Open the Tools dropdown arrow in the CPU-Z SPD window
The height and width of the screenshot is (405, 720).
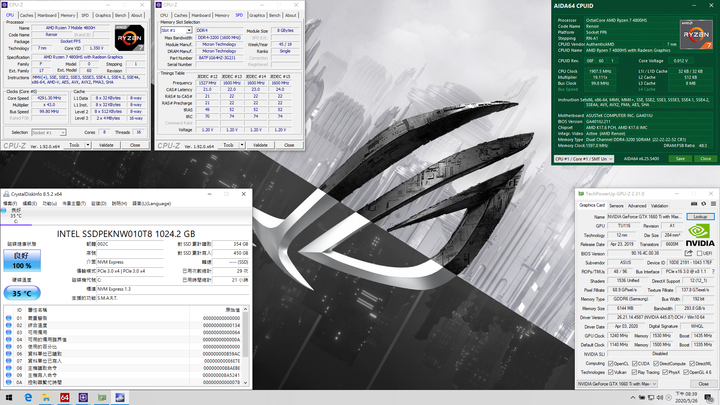point(242,145)
